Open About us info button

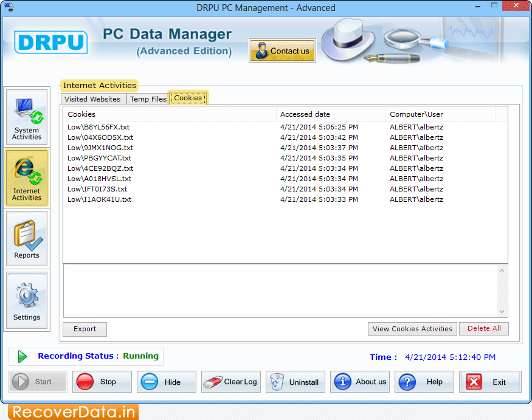pyautogui.click(x=360, y=382)
